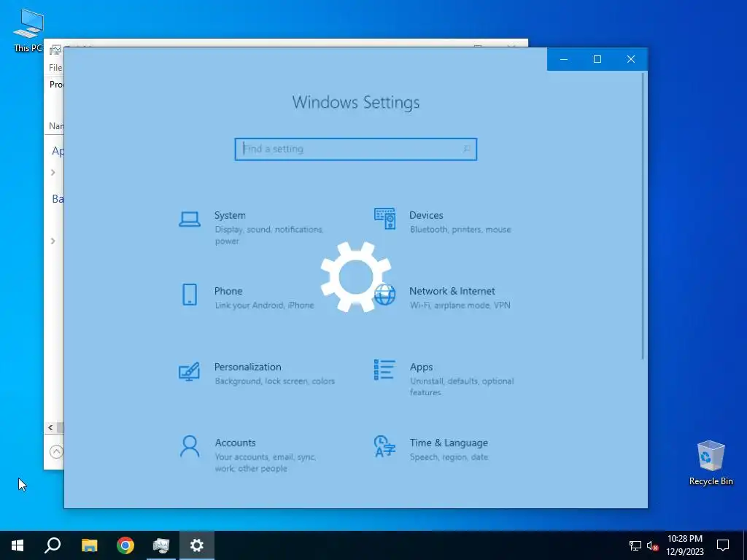
Task: Launch File Explorer from taskbar
Action: (89, 545)
